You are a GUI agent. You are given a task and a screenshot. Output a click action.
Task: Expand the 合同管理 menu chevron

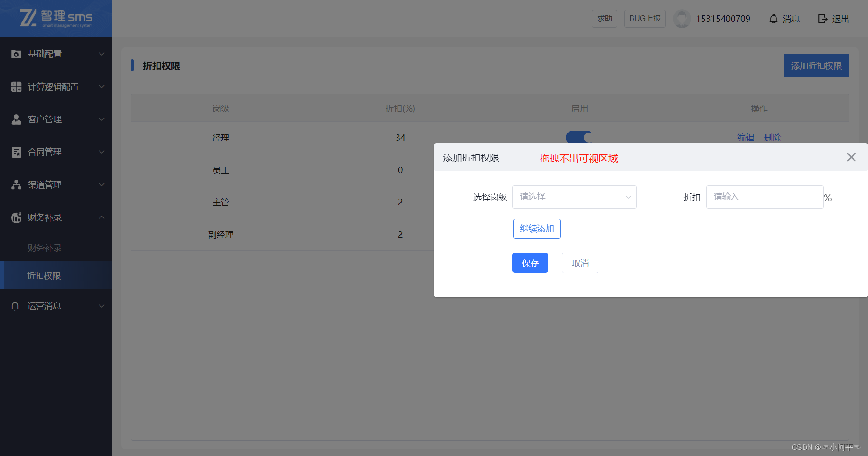click(101, 152)
